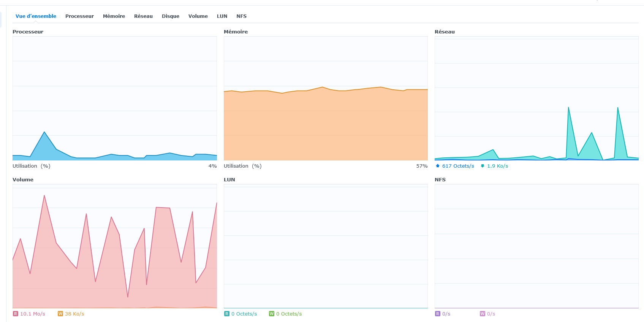Click the Volume read R legend icon
644x322 pixels.
16,314
